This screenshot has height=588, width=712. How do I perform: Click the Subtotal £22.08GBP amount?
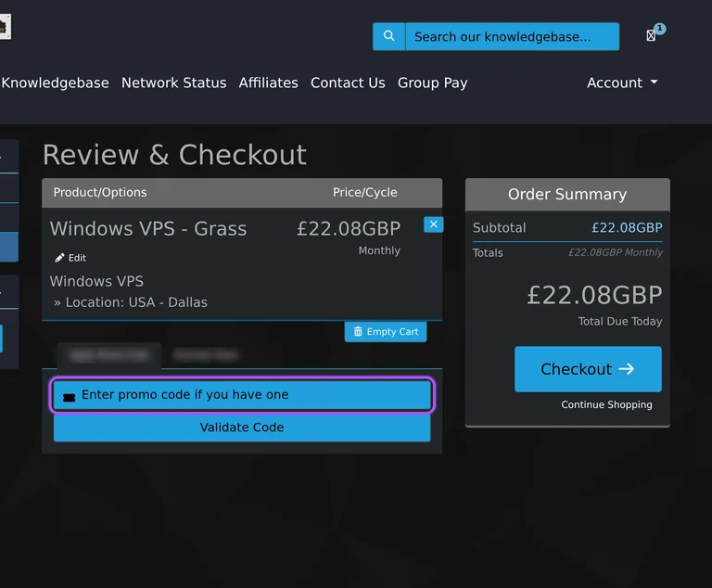627,227
